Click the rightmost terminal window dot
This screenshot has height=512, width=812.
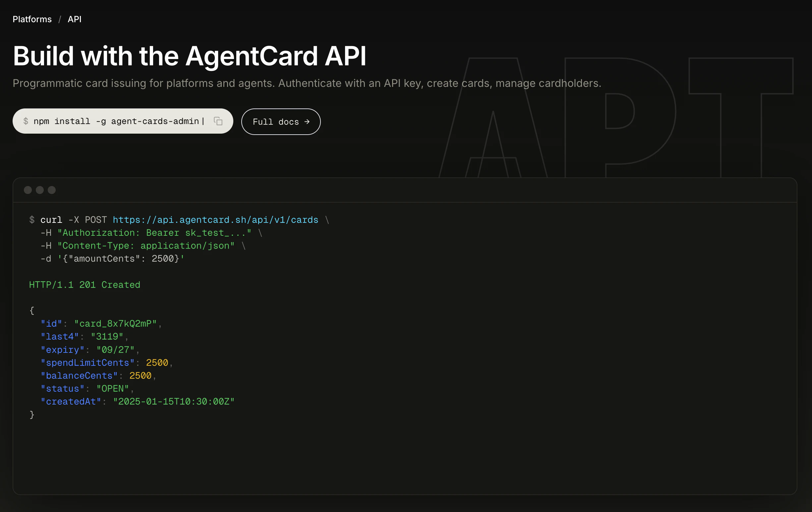(x=51, y=190)
